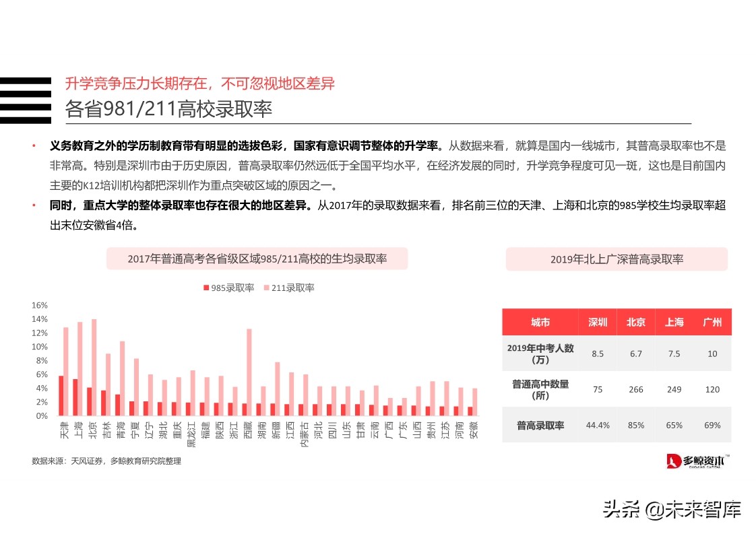Image resolution: width=756 pixels, height=534 pixels.
Task: Expand the 2019年中考人数 row label
Action: tap(539, 353)
